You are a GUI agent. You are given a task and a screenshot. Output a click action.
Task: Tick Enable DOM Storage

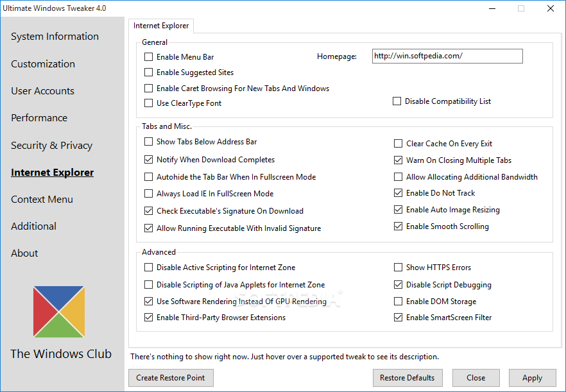click(398, 302)
